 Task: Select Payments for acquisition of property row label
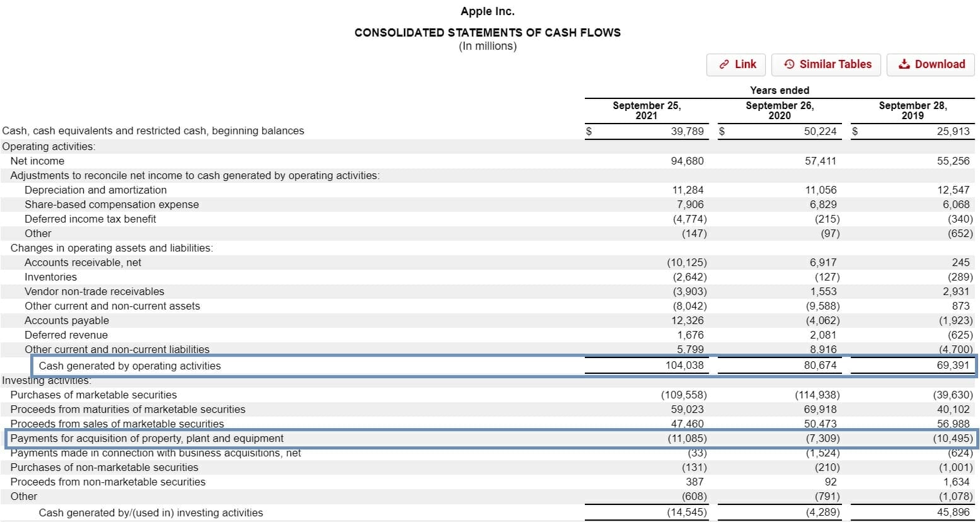(x=147, y=438)
